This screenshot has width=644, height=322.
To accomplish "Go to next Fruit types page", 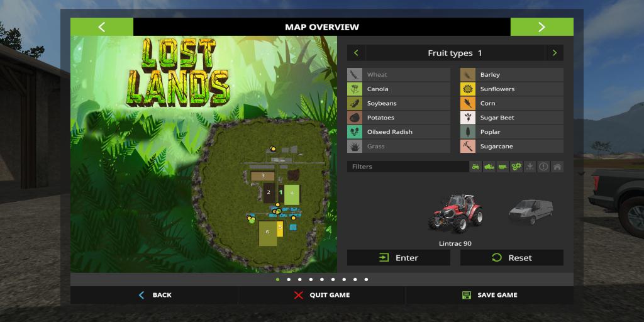I will (x=554, y=53).
